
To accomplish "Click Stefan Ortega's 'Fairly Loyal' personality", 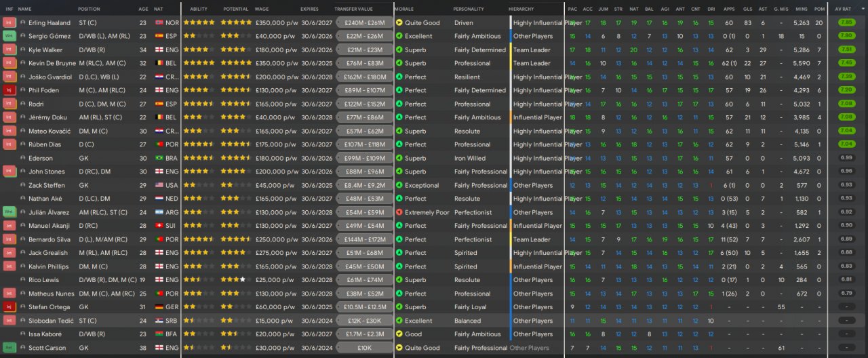I will 471,307.
